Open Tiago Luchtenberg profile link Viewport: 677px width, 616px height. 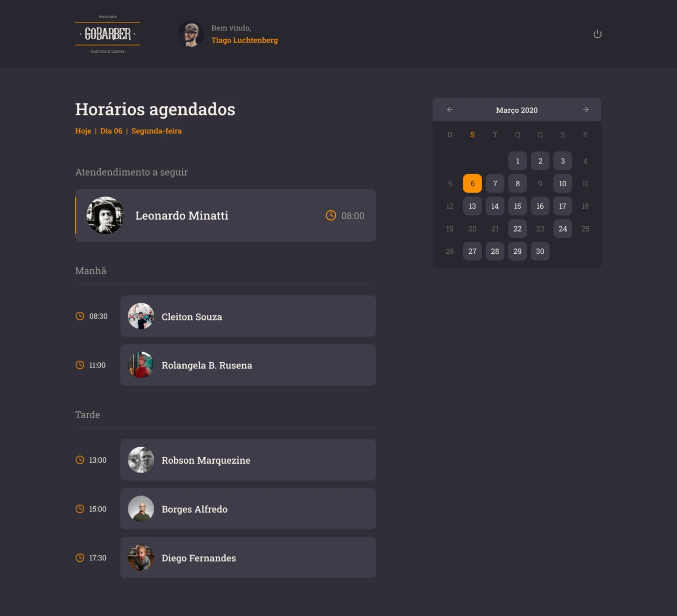tap(244, 40)
